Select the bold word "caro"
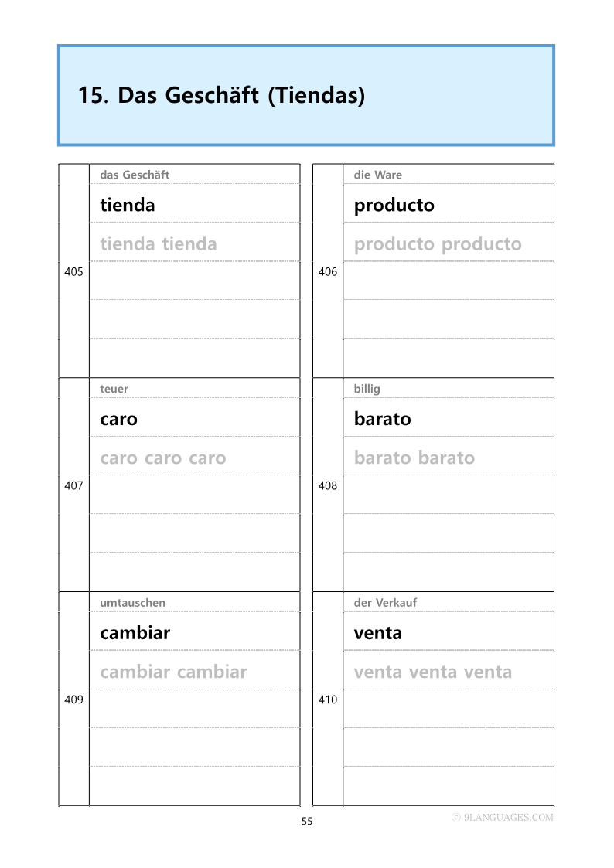Screen dimensions: 614x868 [x=118, y=419]
